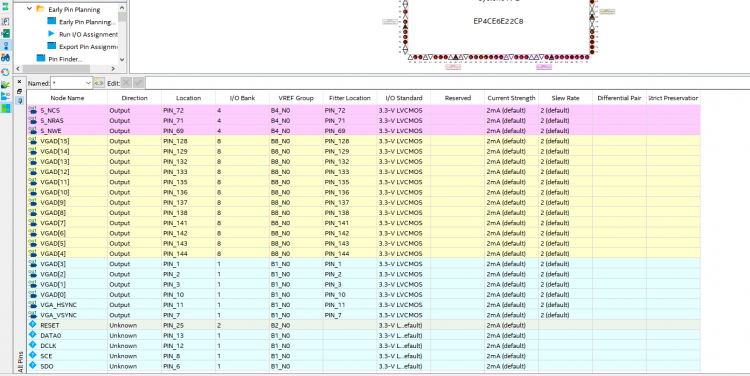Viewport: 750px width, 376px height.
Task: Click the VGA_HSYNC output pin icon
Action: click(33, 304)
